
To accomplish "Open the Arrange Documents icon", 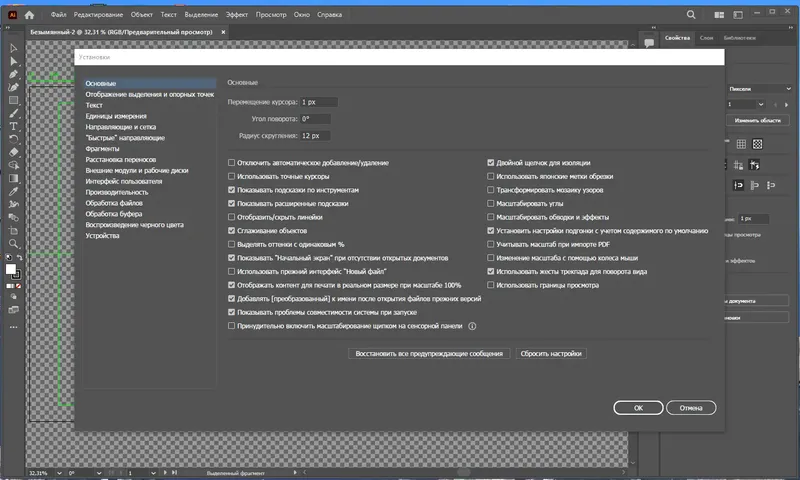I will click(719, 15).
